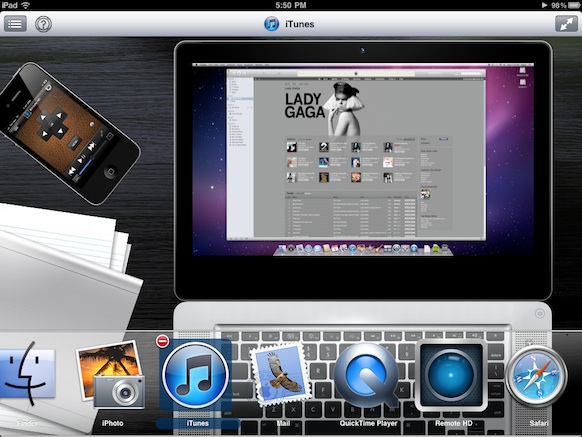582x437 pixels.
Task: Open the list menu button in the toolbar
Action: tap(15, 24)
